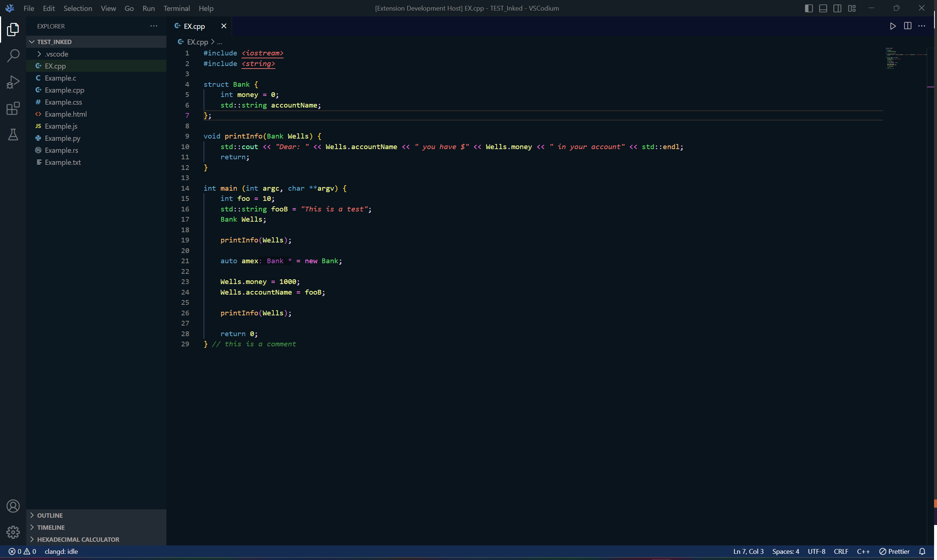
Task: Open the Search view in activity bar
Action: coord(13,56)
